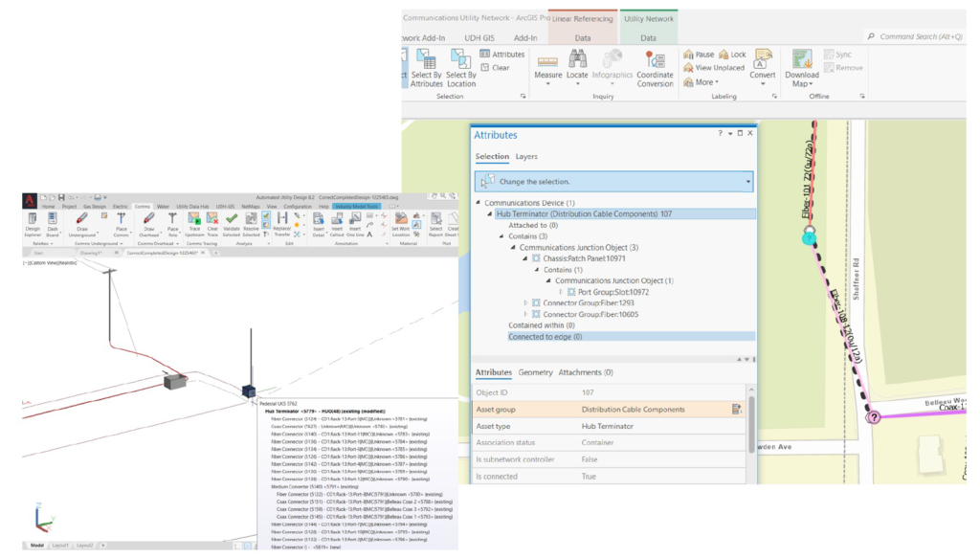Pause labeling in the Labeling group

pos(698,55)
